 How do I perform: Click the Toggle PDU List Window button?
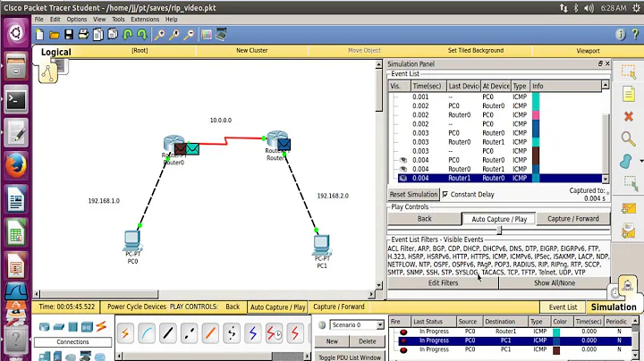(350, 357)
